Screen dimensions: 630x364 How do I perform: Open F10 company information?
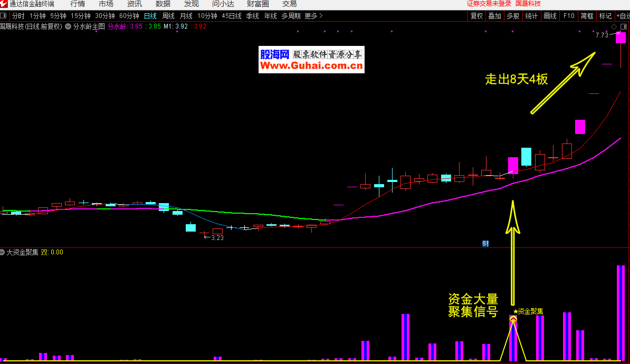pos(569,16)
